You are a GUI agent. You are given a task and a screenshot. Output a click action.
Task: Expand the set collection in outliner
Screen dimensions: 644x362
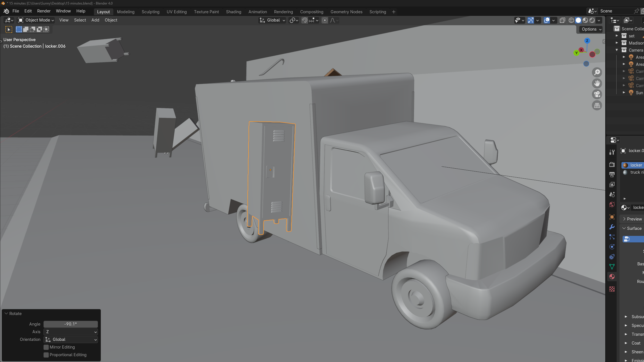click(617, 36)
